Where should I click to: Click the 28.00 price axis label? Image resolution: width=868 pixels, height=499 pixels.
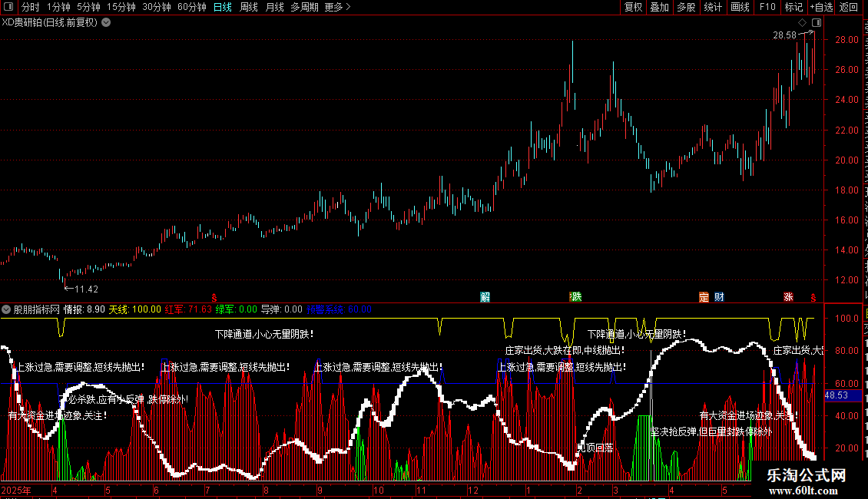847,40
